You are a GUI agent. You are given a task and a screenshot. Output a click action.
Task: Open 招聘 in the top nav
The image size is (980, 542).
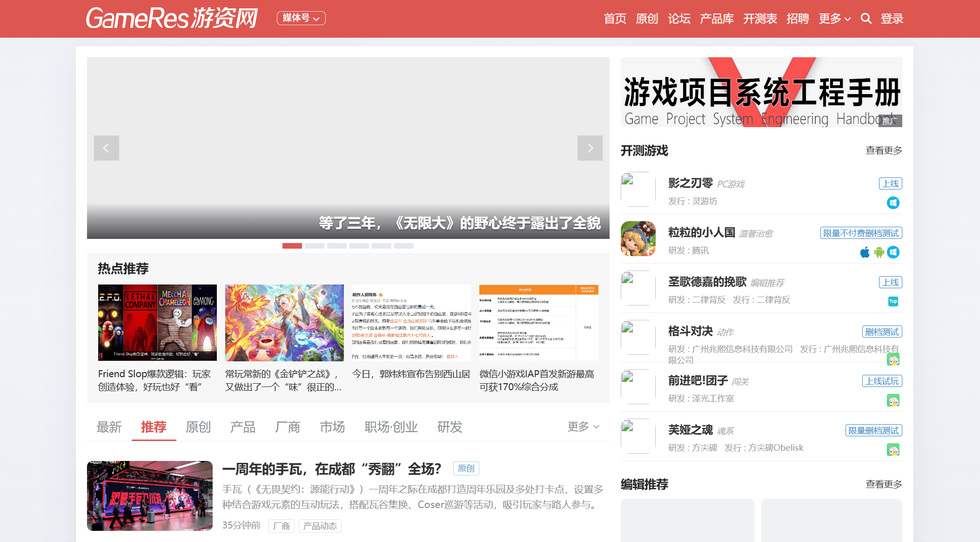click(798, 19)
